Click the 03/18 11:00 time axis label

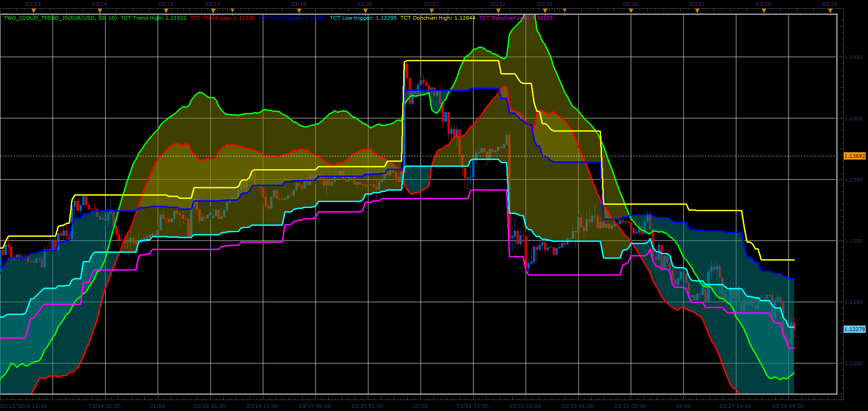pos(262,406)
